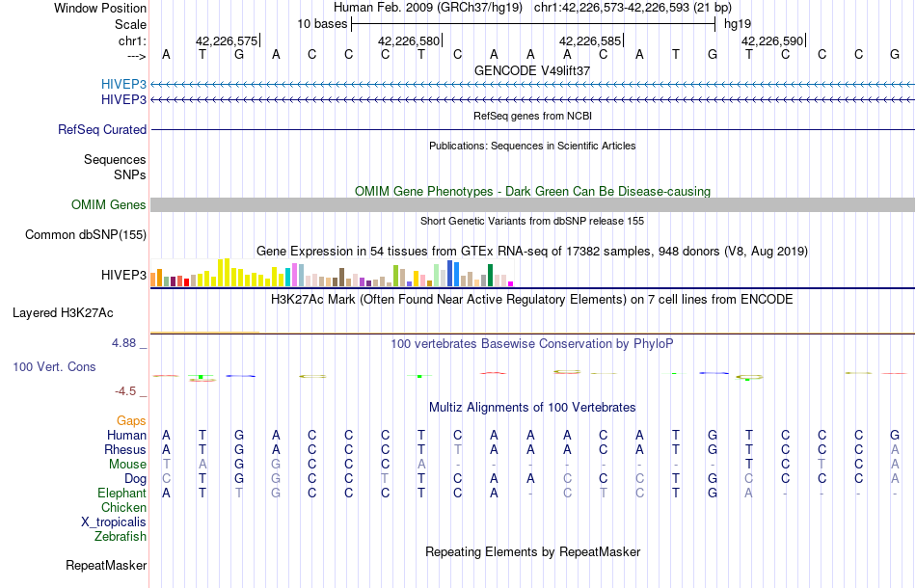
Task: Click the RefSeq Curated track label
Action: point(102,129)
